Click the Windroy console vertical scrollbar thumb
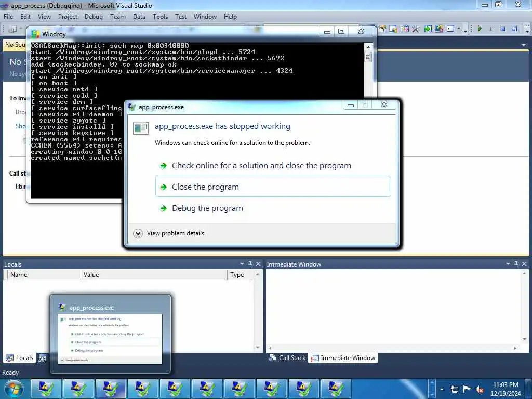 pos(368,57)
